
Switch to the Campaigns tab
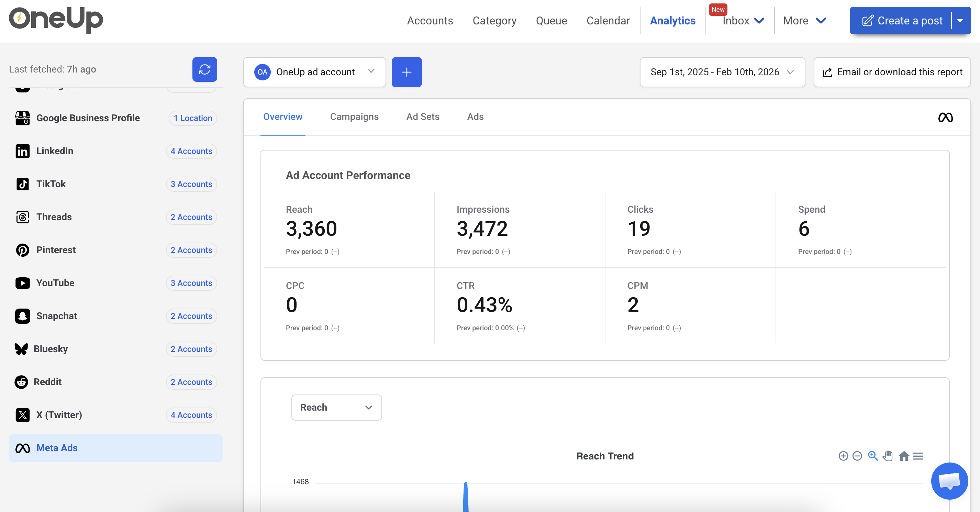(x=354, y=117)
